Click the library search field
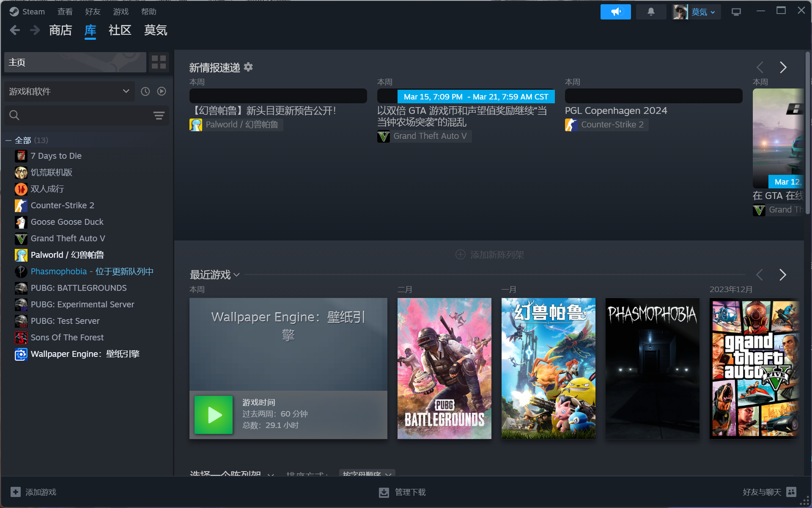812x508 pixels. (x=80, y=115)
